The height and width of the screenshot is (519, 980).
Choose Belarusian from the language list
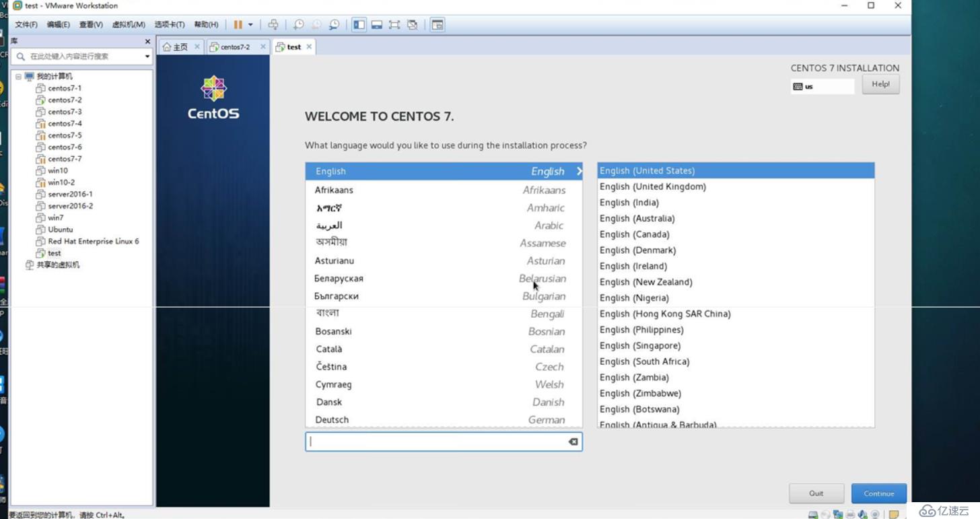(x=444, y=279)
